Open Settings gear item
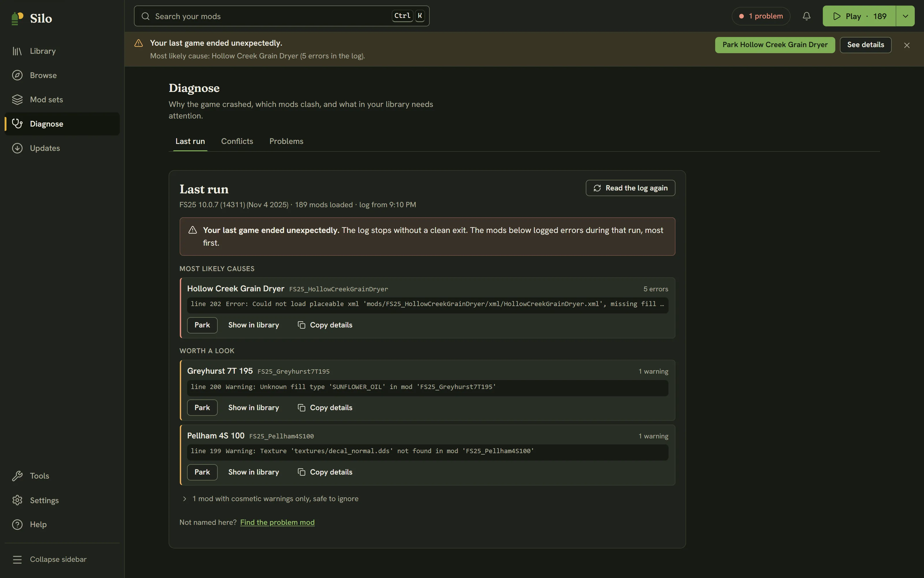 (62, 500)
